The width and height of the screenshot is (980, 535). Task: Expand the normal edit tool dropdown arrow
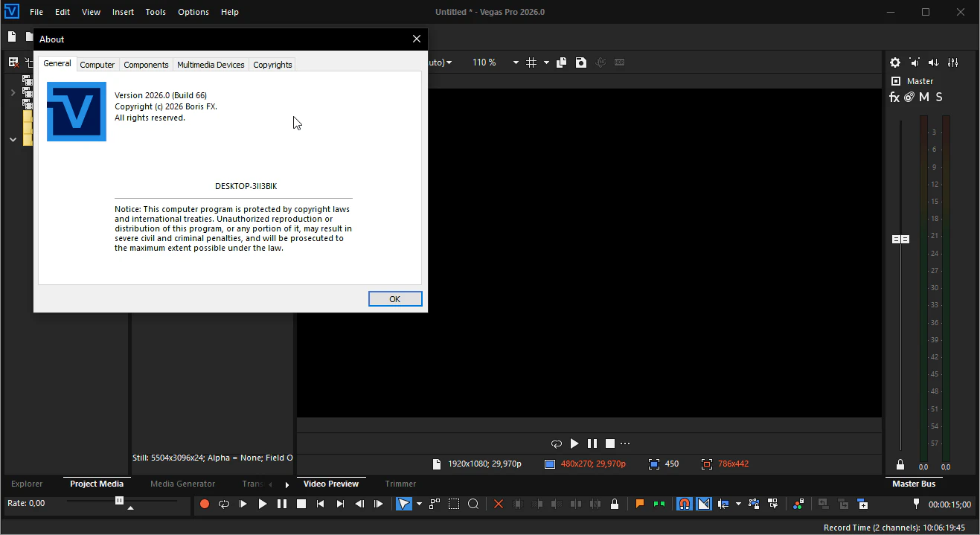419,504
